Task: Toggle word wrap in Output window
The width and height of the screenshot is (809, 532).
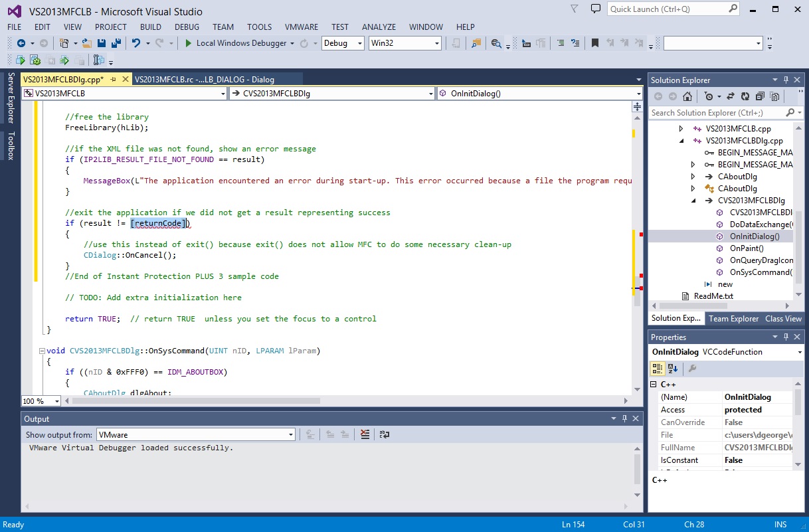Action: (384, 435)
